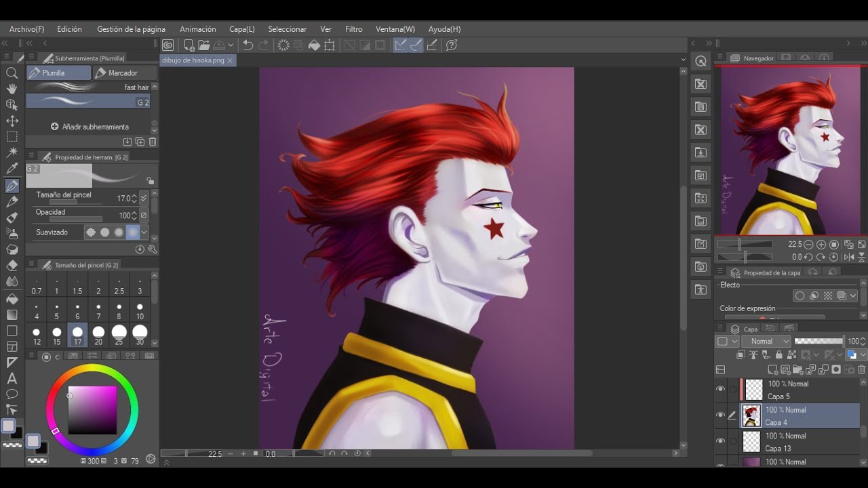Select the fast hair brush
Screen dimensions: 868x488
click(x=88, y=87)
